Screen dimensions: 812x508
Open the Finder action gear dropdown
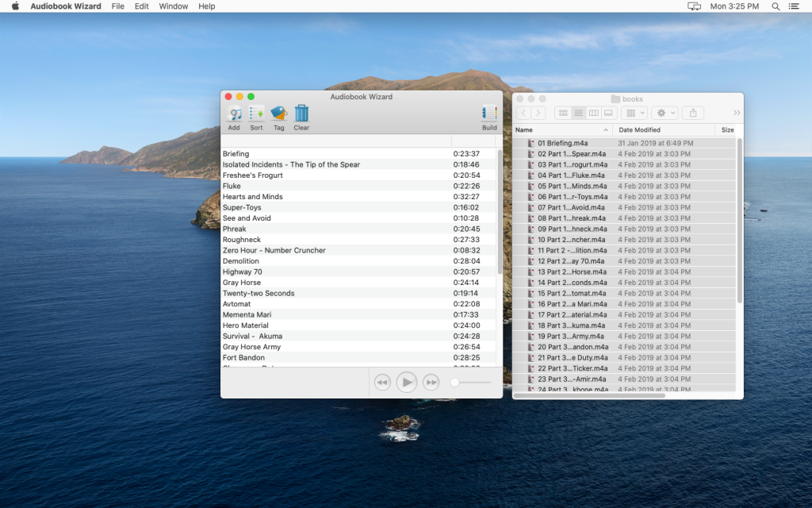pos(665,113)
